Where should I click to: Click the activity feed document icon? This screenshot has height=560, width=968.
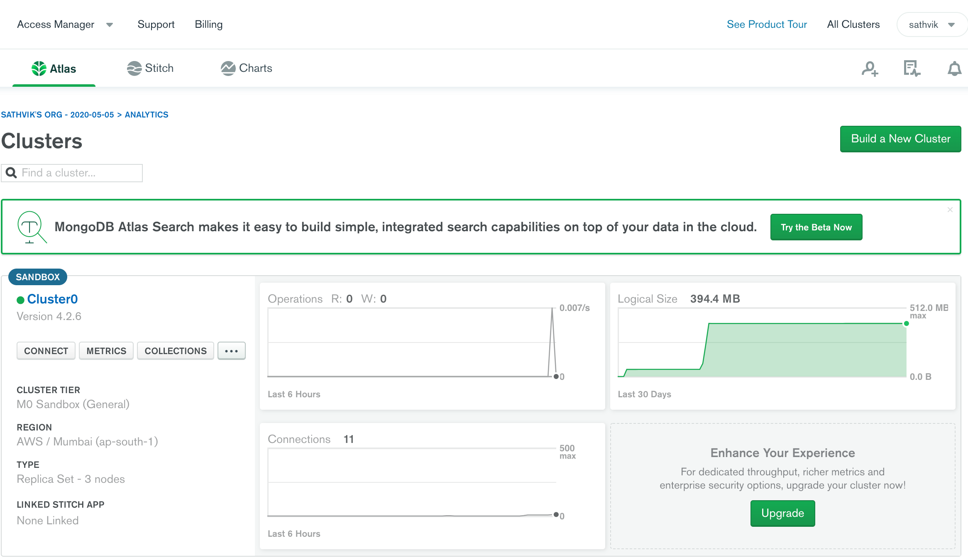tap(912, 69)
